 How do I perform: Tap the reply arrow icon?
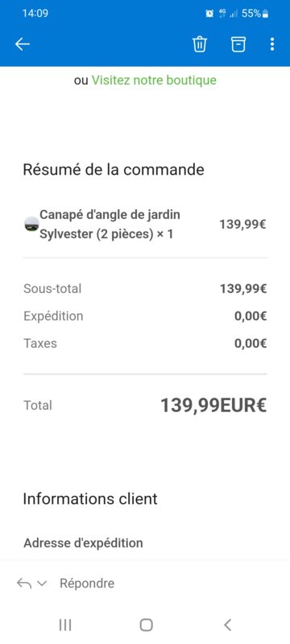[x=24, y=583]
